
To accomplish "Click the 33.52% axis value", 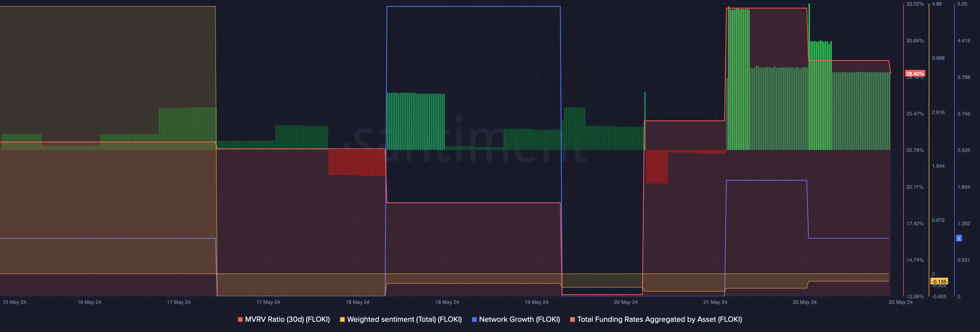I will [x=915, y=4].
